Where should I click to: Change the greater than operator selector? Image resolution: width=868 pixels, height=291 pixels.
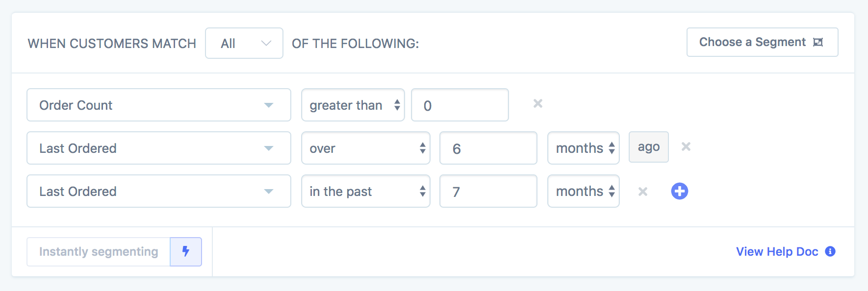tap(353, 105)
